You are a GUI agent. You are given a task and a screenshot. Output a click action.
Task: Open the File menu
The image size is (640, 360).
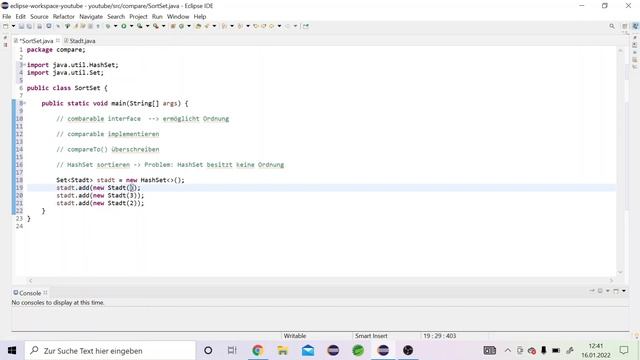[7, 17]
